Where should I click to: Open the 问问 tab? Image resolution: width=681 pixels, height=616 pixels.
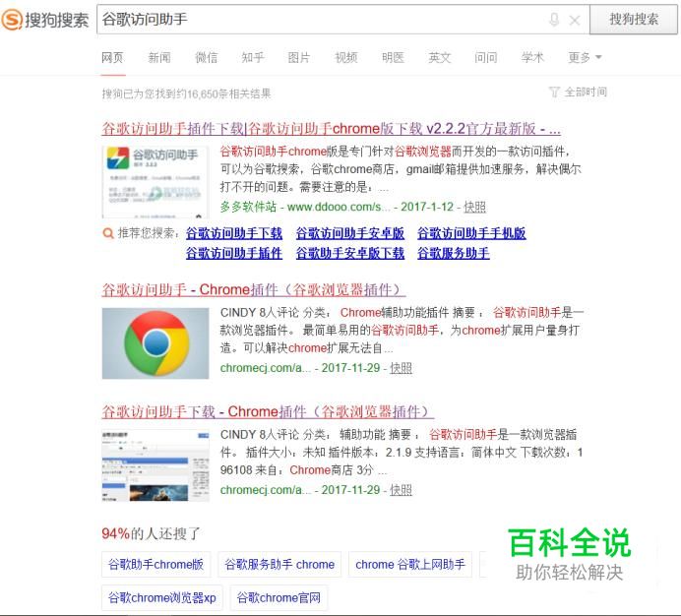tap(486, 57)
